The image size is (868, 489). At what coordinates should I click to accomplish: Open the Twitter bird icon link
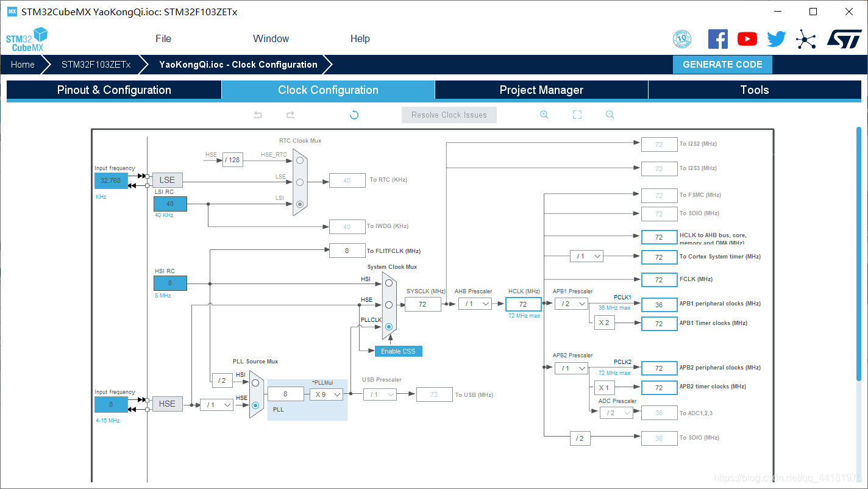click(x=777, y=39)
